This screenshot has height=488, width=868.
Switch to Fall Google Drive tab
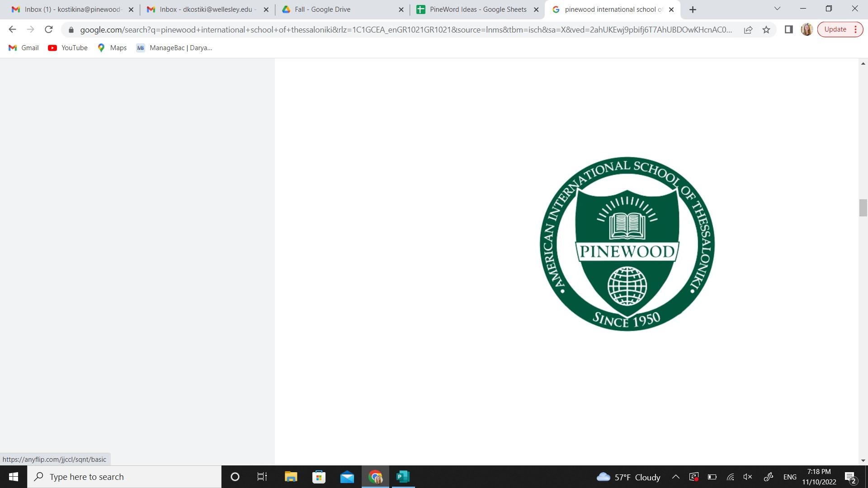(322, 9)
